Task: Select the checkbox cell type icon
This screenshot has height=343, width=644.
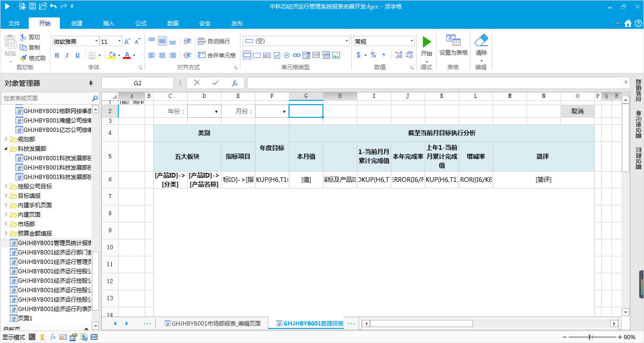Action: 277,55
